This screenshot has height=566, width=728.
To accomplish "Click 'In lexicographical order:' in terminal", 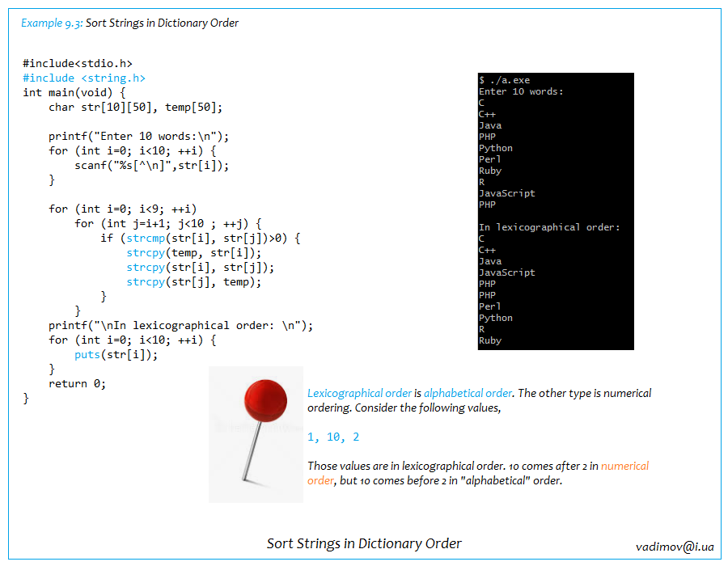I will (x=549, y=227).
